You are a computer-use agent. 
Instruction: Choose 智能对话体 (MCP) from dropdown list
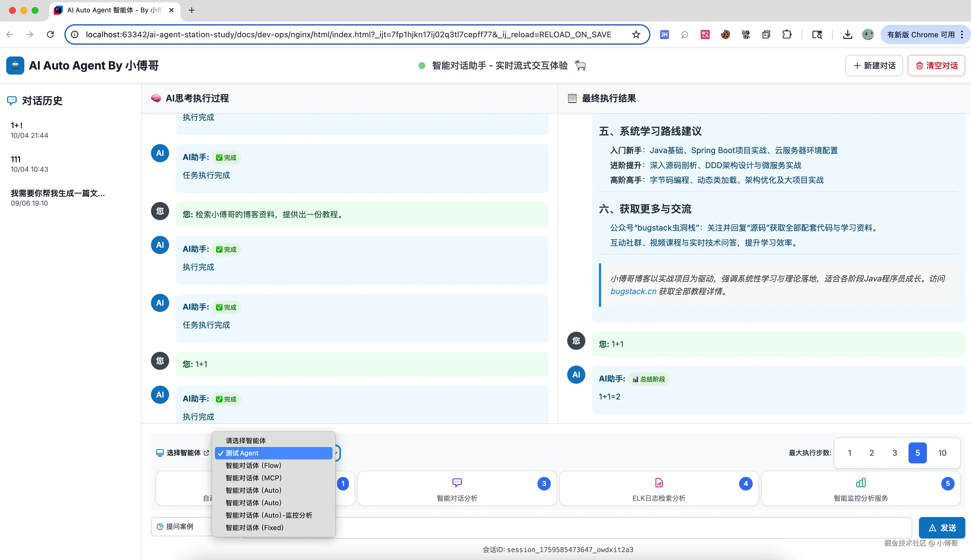point(253,478)
